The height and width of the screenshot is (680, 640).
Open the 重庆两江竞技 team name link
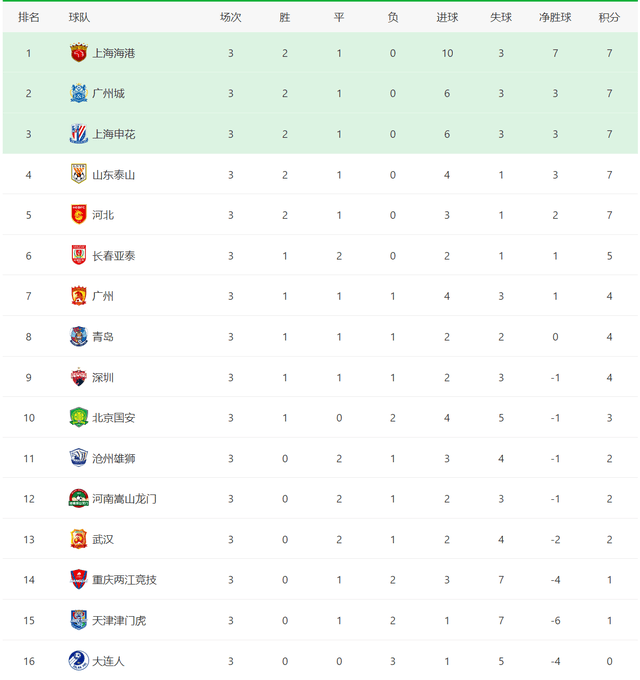(x=124, y=580)
